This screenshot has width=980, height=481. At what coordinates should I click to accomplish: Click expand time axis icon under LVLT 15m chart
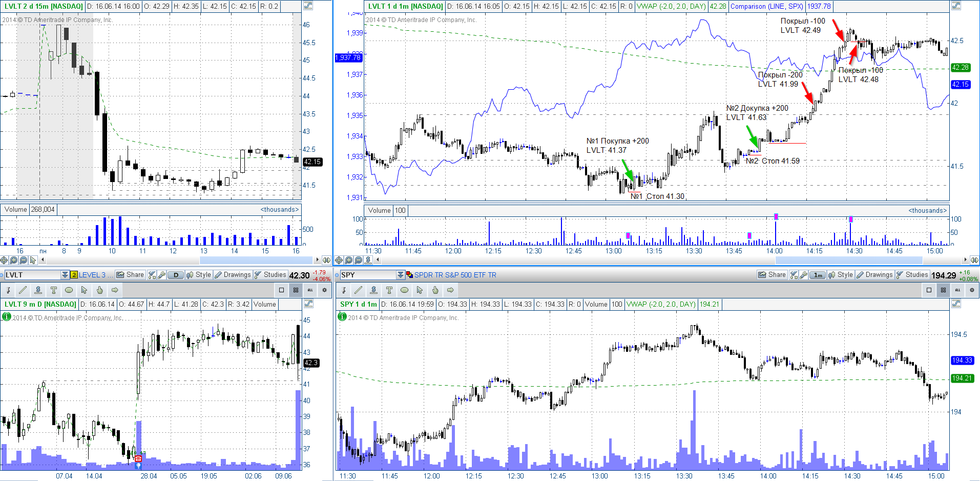[x=326, y=260]
